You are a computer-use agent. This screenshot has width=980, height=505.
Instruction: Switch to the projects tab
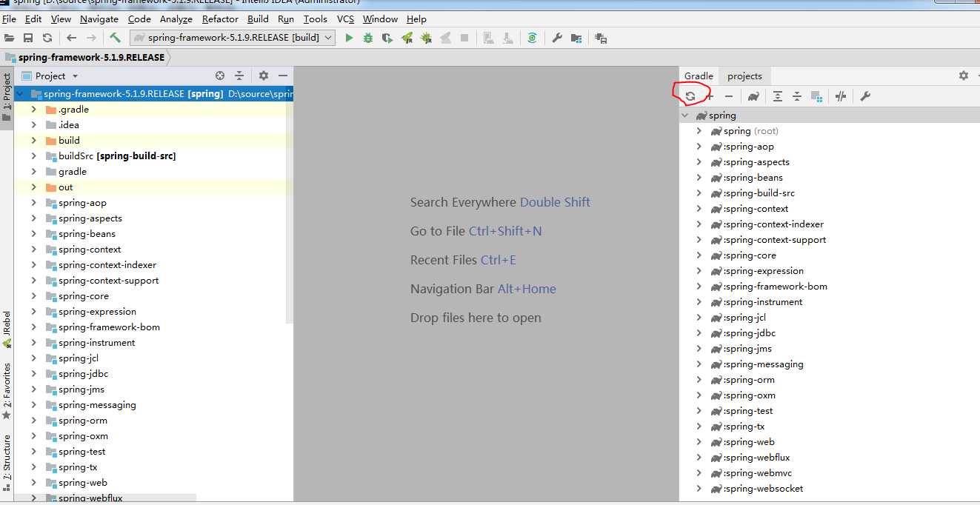coord(744,76)
